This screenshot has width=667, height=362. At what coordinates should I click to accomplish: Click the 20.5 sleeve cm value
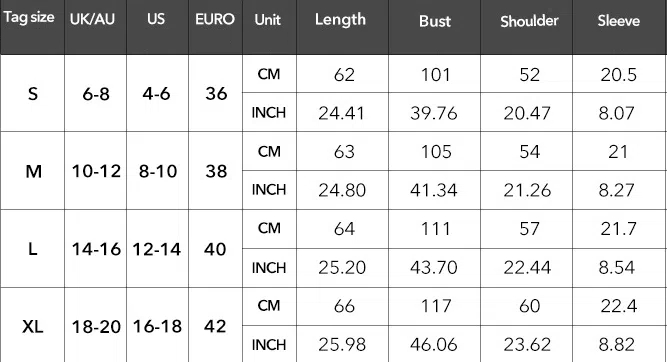pos(619,75)
